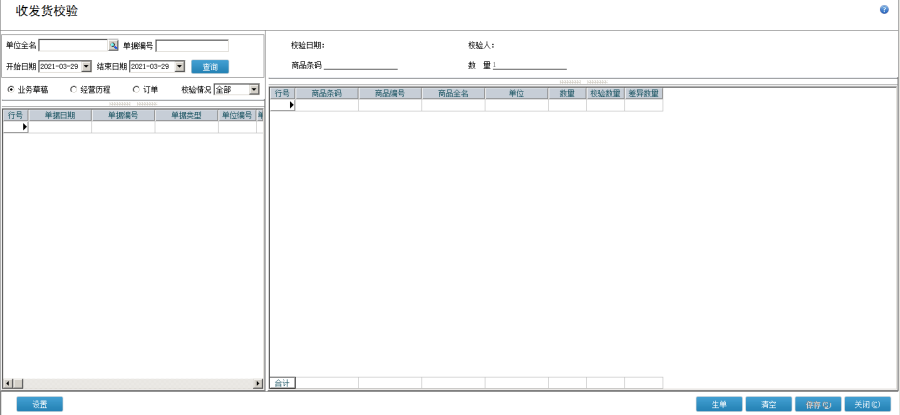The image size is (900, 415).
Task: Select the 业务草稿 radio button
Action: point(11,89)
